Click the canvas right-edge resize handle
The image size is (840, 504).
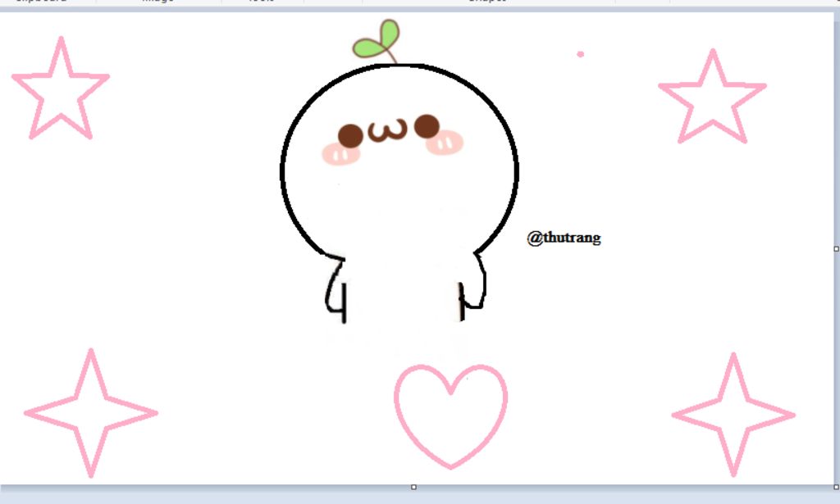click(836, 249)
